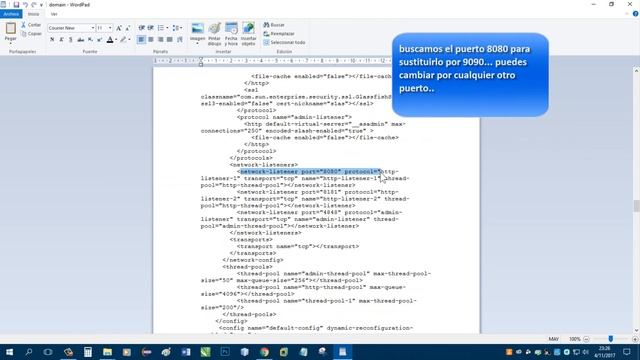
Task: Decrease font size with shrink icon
Action: 128,28
